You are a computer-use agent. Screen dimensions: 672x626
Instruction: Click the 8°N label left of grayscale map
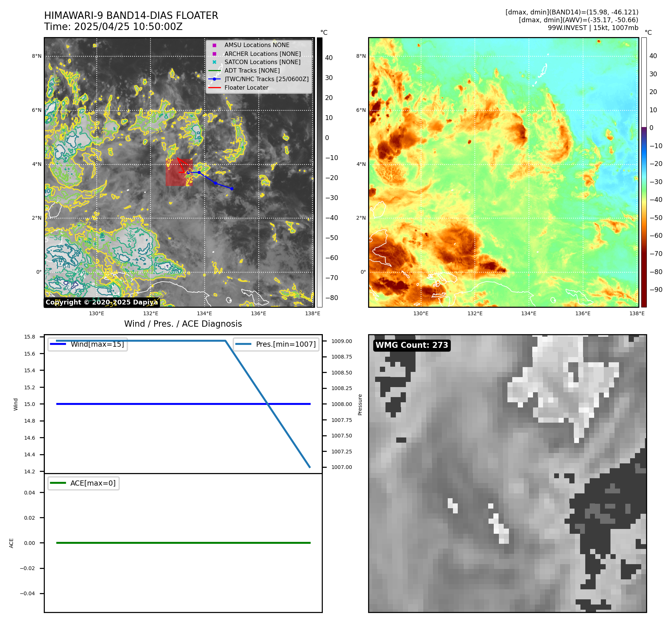point(37,56)
